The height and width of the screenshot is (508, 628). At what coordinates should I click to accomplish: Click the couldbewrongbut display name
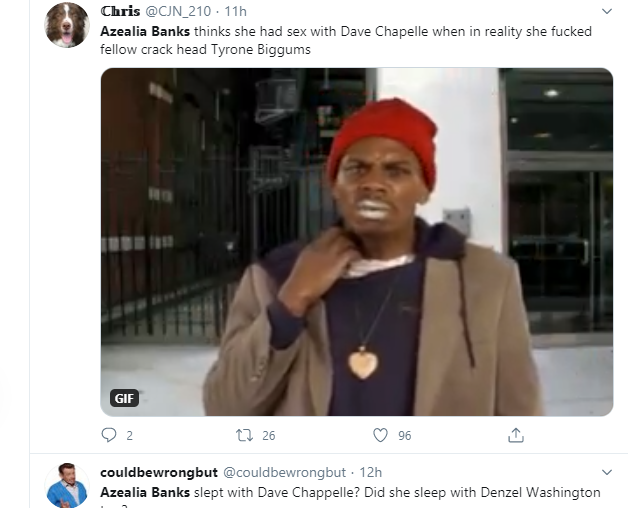[x=159, y=472]
